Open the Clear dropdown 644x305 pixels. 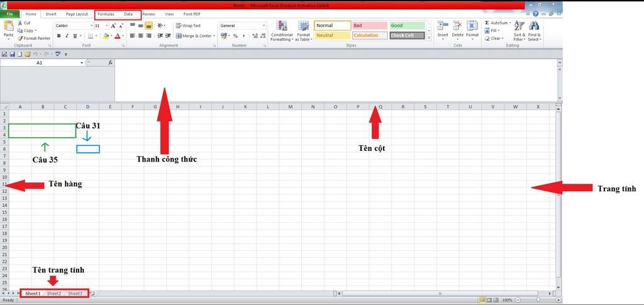point(494,38)
